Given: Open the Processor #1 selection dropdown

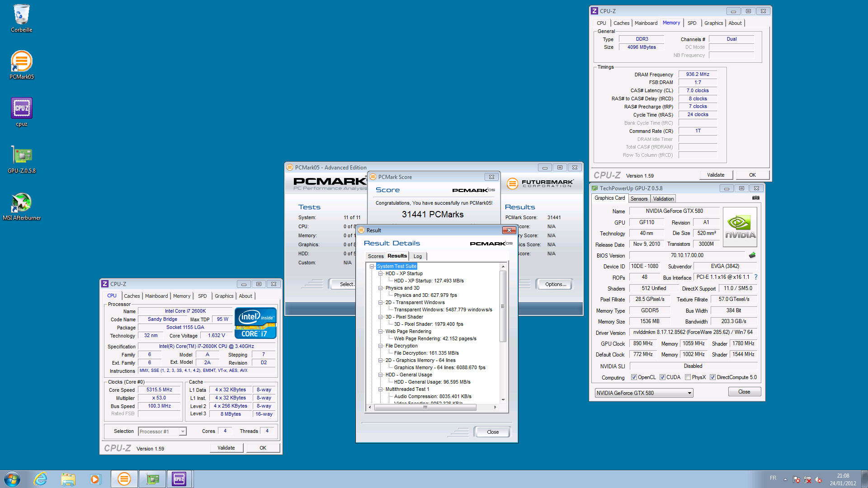Looking at the screenshot, I should [x=162, y=432].
